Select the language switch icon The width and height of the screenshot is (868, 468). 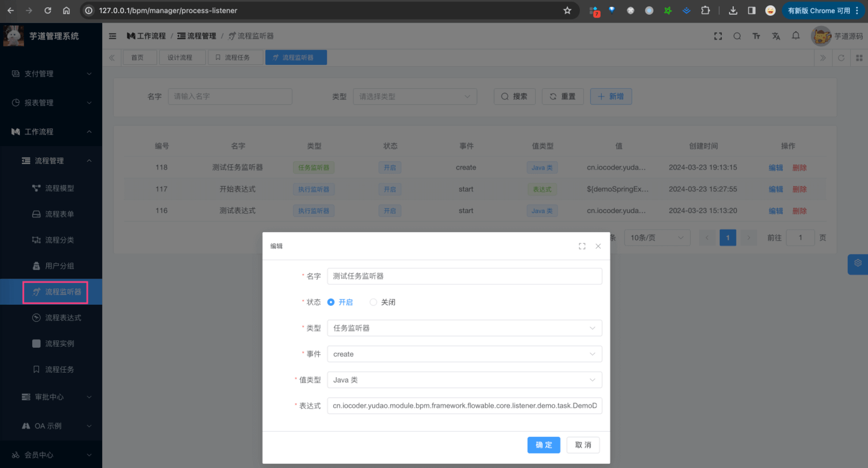click(776, 36)
